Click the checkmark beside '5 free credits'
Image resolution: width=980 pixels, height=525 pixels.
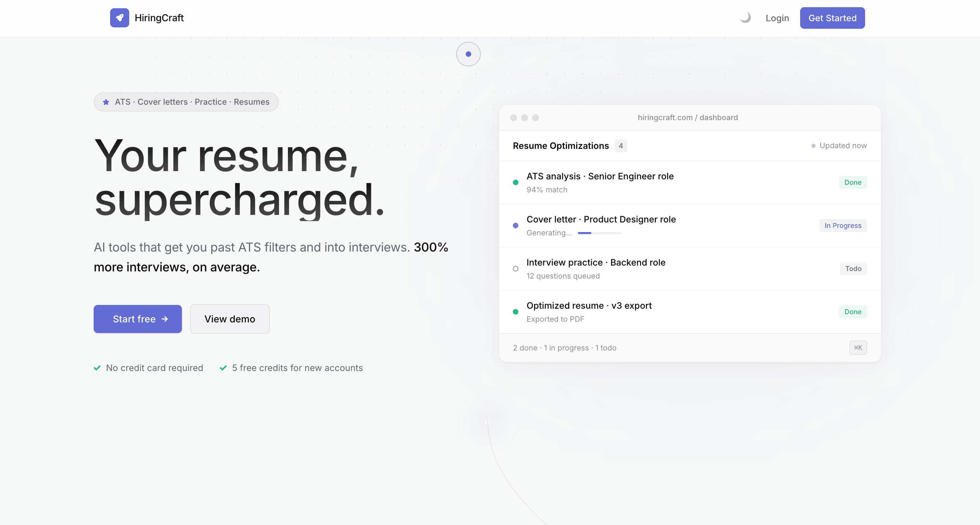(x=223, y=368)
